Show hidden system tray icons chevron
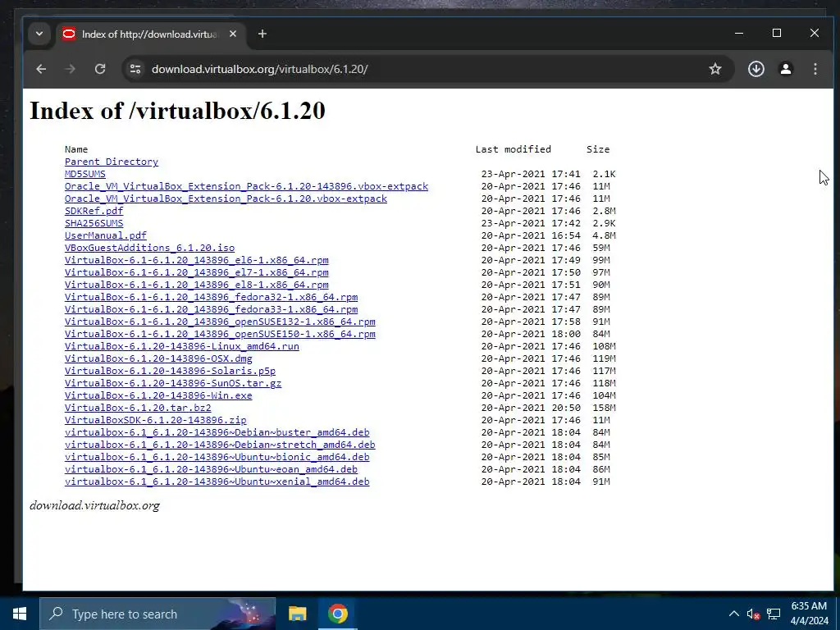Image resolution: width=840 pixels, height=630 pixels. coord(734,614)
